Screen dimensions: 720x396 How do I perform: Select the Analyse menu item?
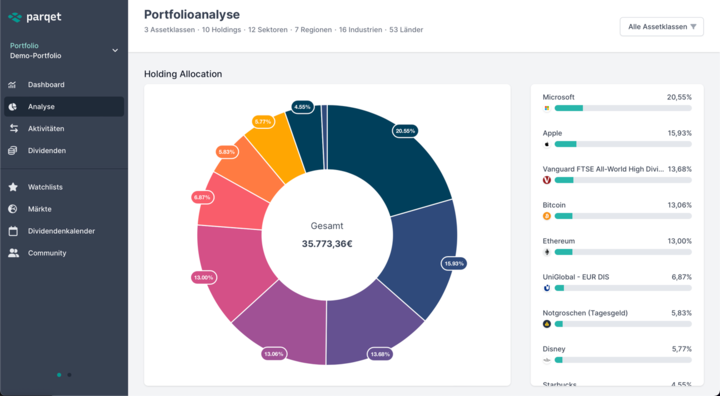click(x=64, y=107)
